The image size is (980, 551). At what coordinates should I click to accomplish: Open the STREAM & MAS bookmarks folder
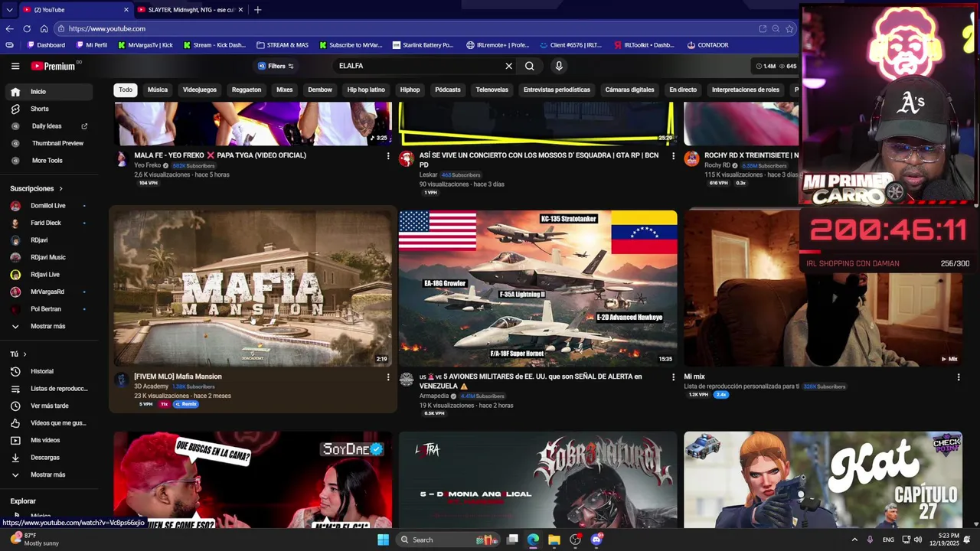point(283,45)
